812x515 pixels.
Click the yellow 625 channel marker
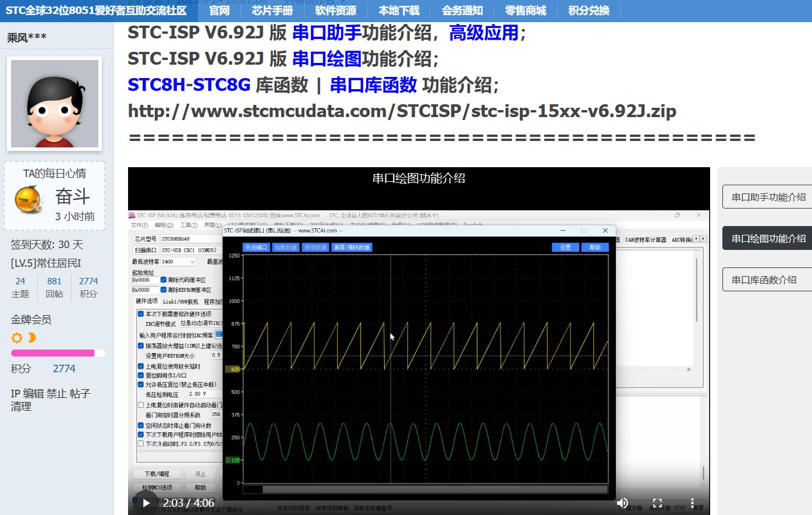232,369
